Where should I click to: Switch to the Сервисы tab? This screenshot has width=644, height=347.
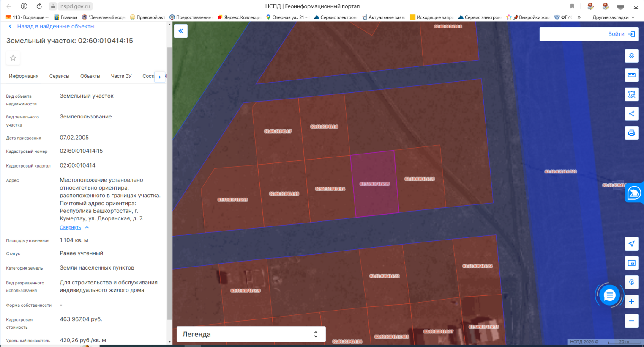pos(59,76)
